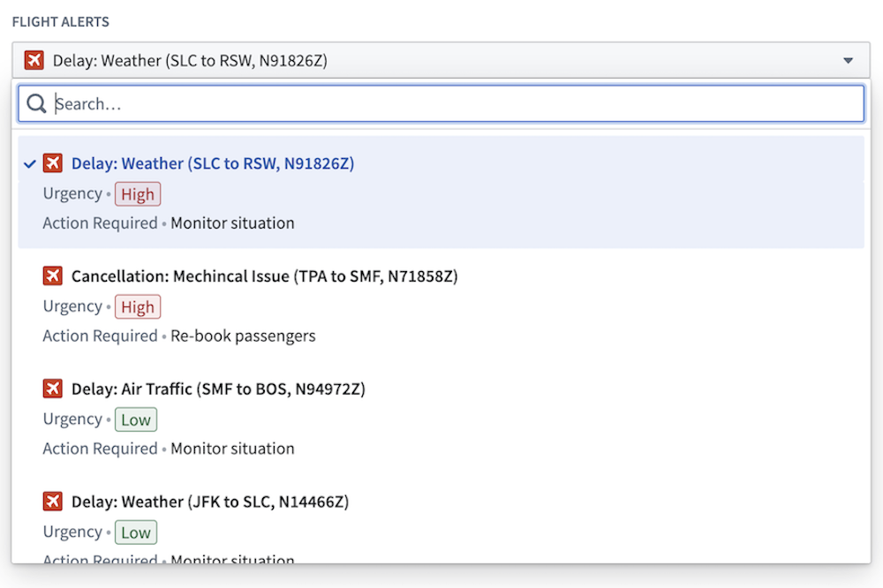Click the FLIGHT ALERTS heading label
883x588 pixels.
point(61,22)
